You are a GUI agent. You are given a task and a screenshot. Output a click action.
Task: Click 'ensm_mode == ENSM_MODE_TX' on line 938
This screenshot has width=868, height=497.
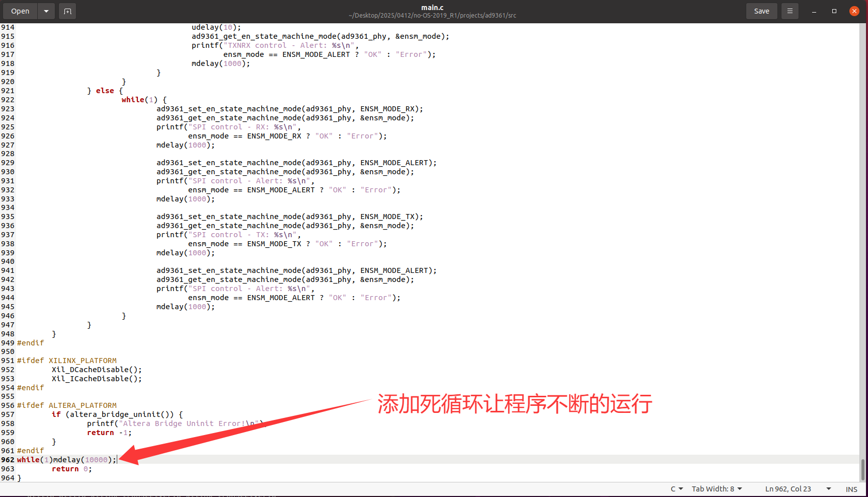pos(245,244)
